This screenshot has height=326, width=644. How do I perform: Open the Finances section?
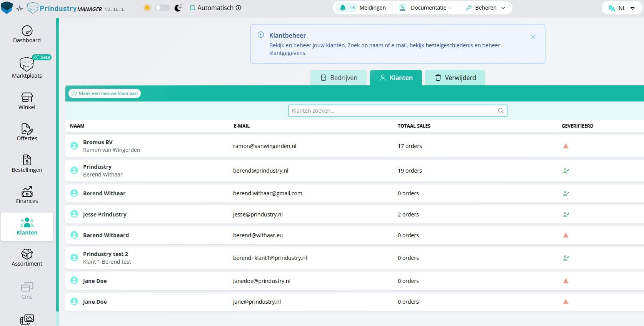[x=27, y=195]
